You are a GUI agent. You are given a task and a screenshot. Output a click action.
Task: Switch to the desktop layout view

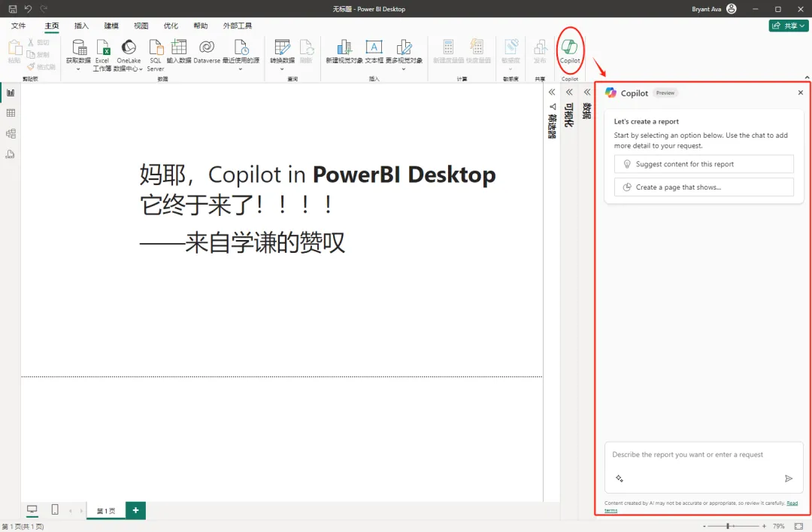32,509
